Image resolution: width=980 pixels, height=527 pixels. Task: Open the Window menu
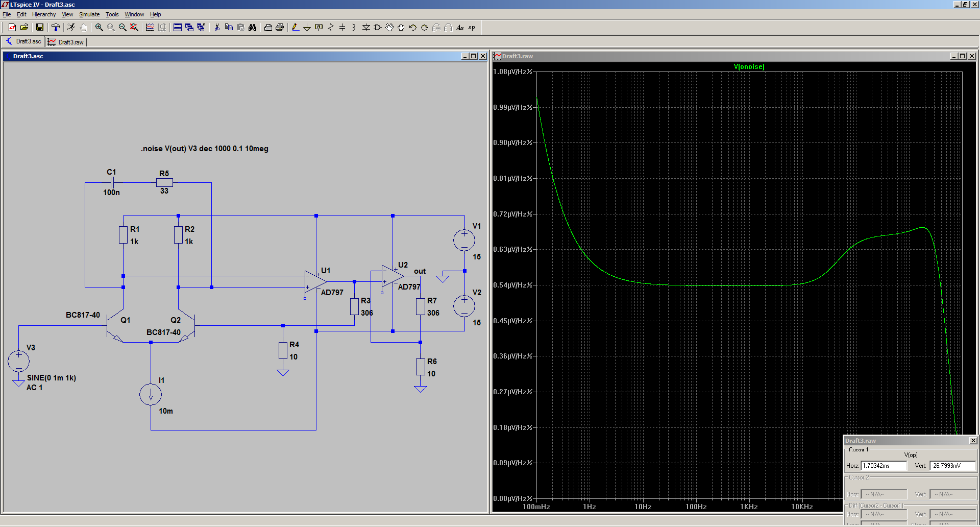pyautogui.click(x=134, y=14)
